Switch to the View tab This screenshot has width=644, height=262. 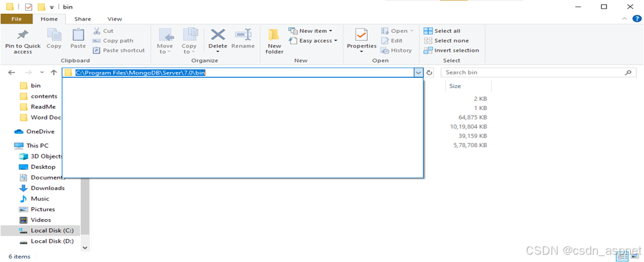click(x=114, y=19)
